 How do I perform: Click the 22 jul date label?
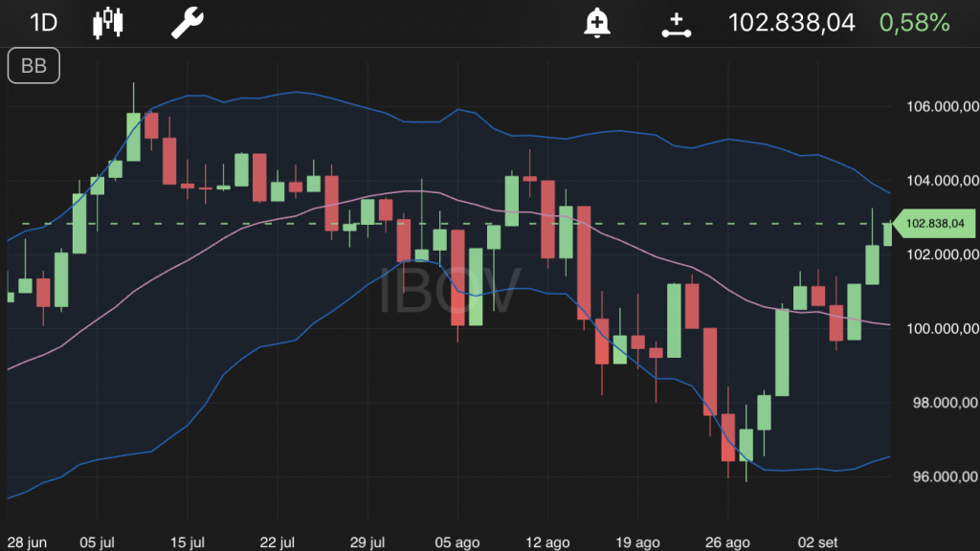click(x=277, y=542)
